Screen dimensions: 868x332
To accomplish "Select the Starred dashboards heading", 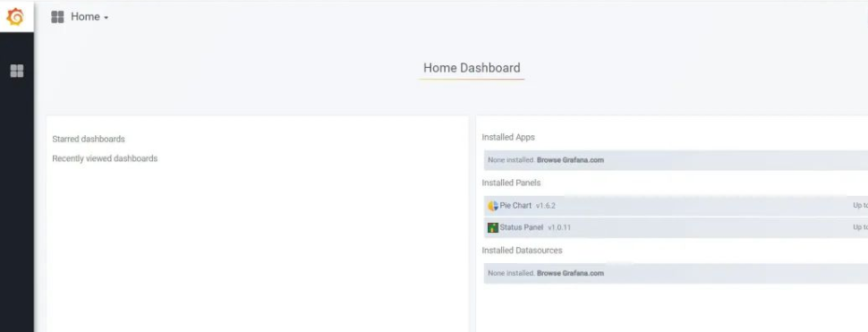I will point(89,139).
